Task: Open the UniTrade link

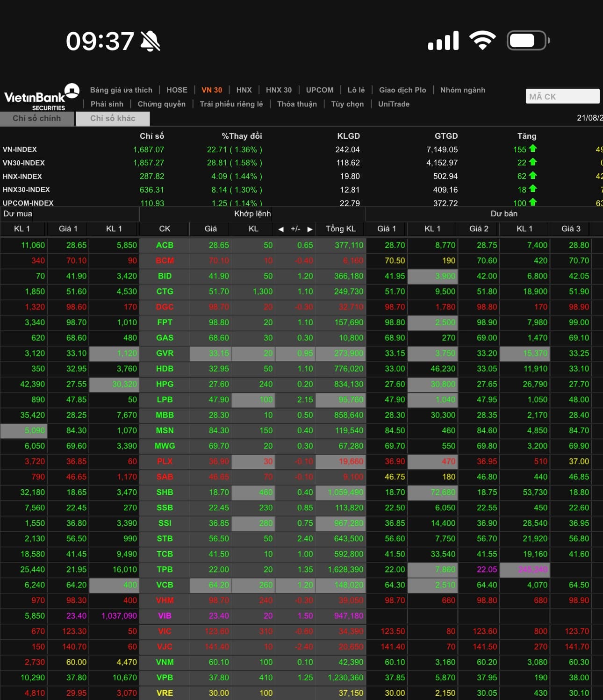Action: click(394, 104)
